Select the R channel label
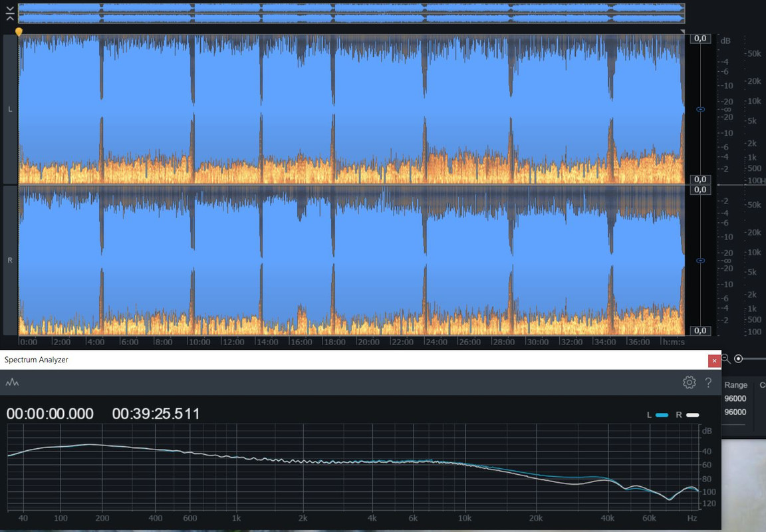766x532 pixels. click(x=10, y=261)
